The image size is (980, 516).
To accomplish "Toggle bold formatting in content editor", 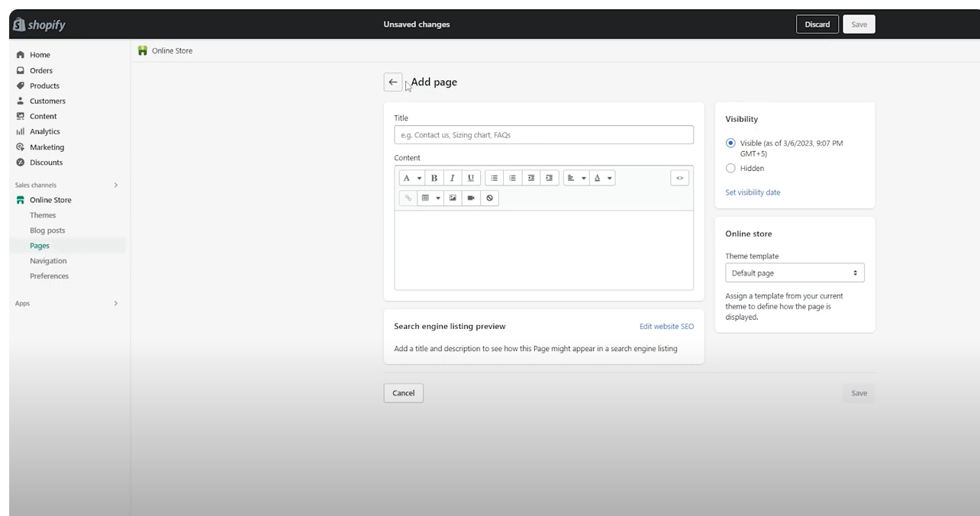I will point(434,178).
